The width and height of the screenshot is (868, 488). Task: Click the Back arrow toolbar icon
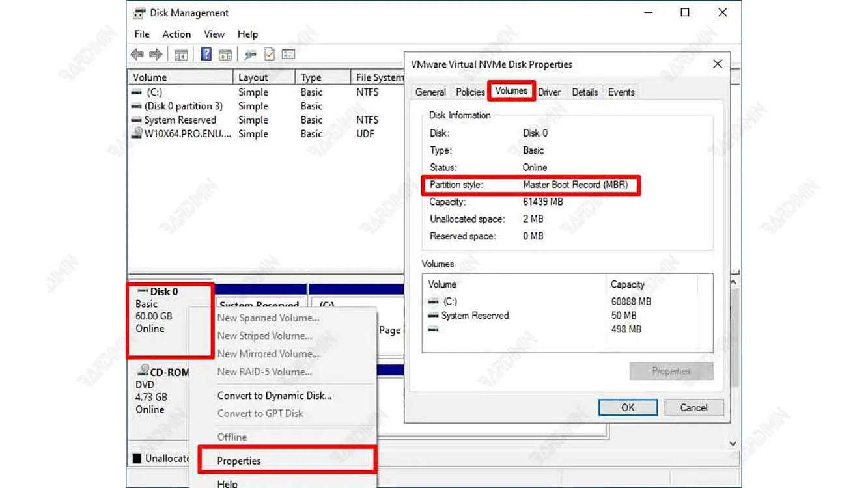[137, 55]
